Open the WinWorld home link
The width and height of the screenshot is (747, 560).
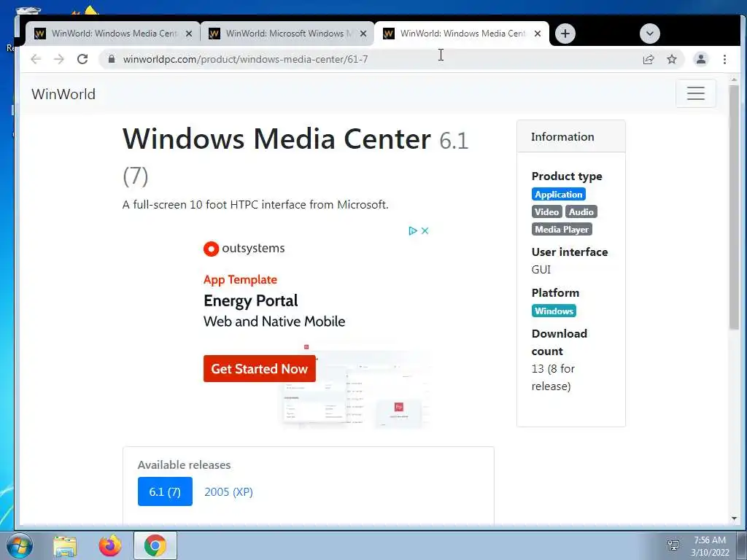[63, 94]
